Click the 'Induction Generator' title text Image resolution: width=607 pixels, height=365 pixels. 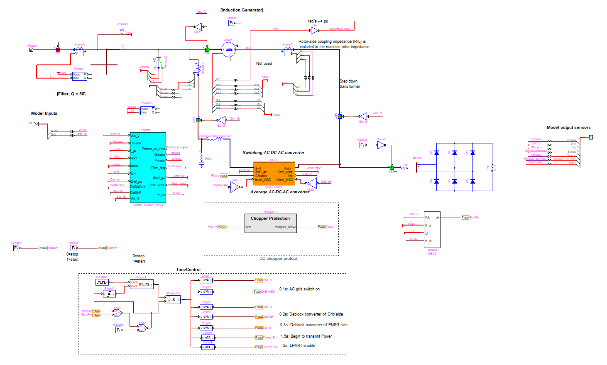[242, 10]
